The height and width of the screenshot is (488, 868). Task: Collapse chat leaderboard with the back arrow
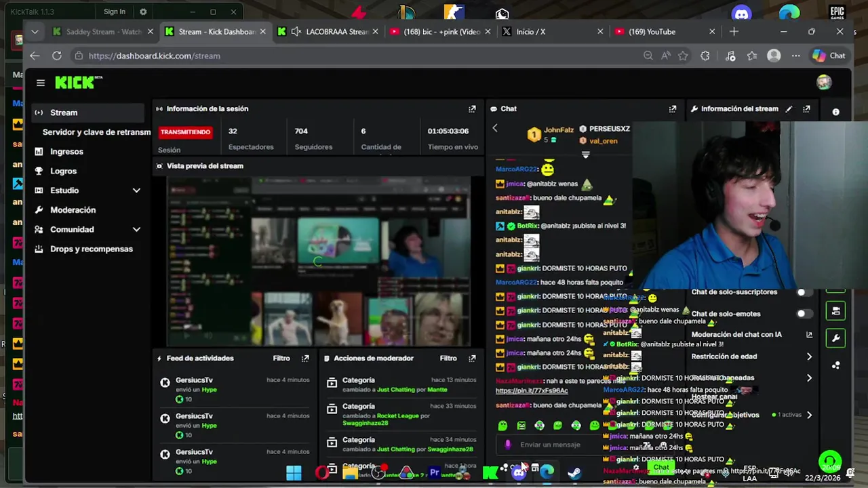[x=495, y=128]
